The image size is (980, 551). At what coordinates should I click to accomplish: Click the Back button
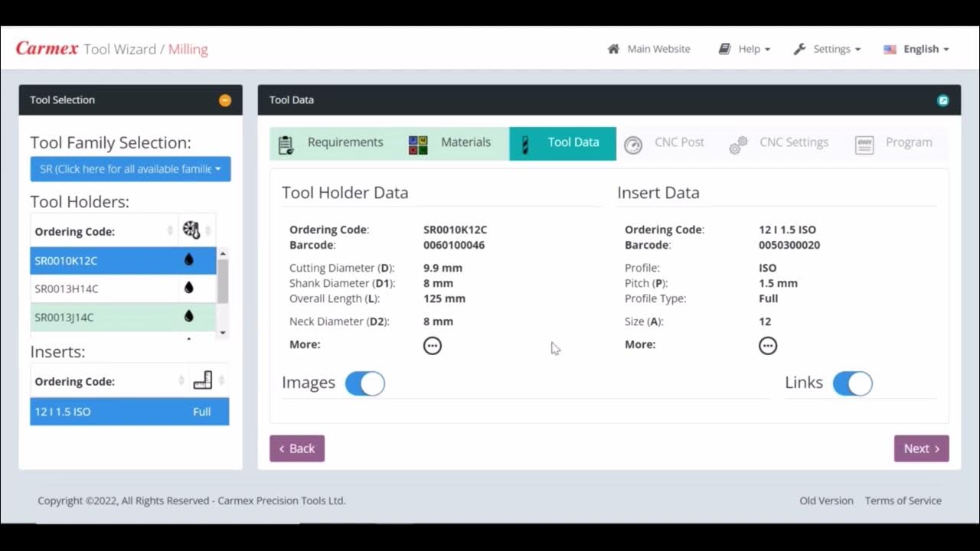pos(297,448)
